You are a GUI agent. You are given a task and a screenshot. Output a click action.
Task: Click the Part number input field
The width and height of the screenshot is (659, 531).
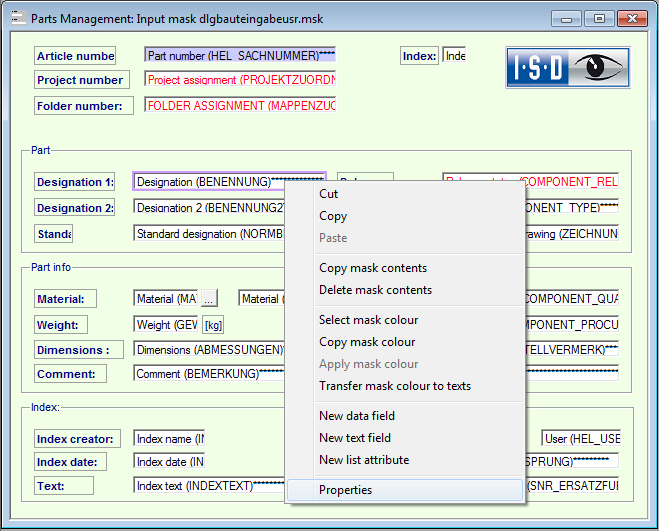(x=240, y=56)
